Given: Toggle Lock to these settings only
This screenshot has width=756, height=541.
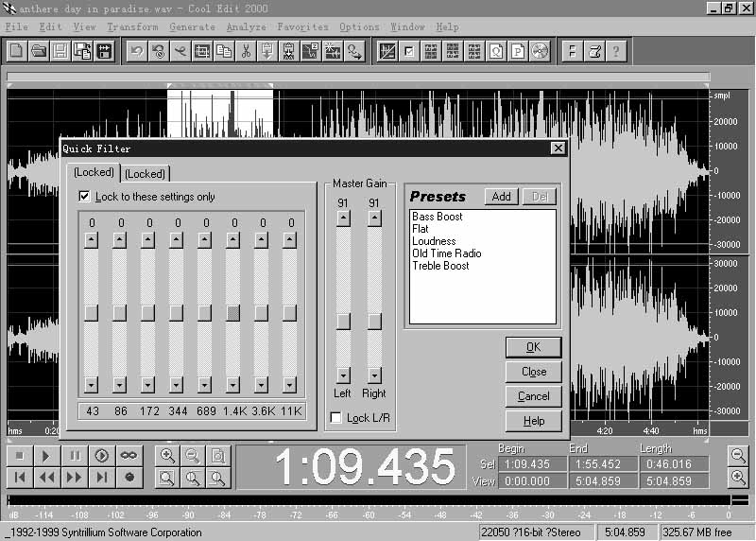Looking at the screenshot, I should point(86,197).
